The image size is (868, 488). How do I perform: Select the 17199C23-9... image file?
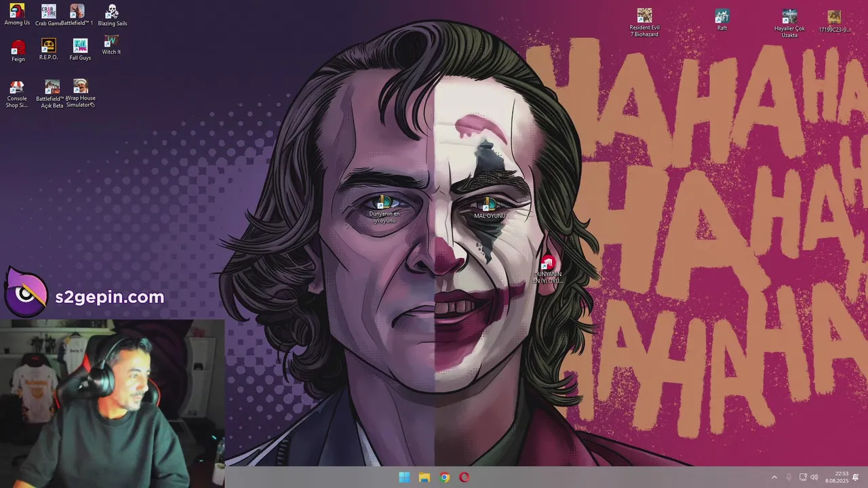point(834,21)
